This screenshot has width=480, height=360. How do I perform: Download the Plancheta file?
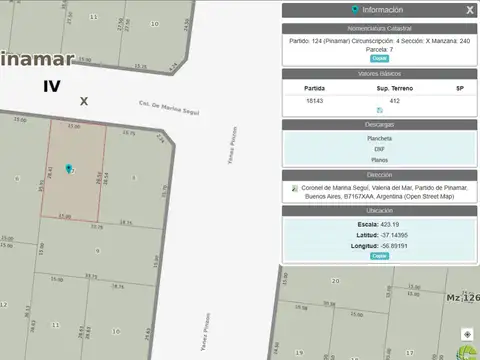pos(379,138)
